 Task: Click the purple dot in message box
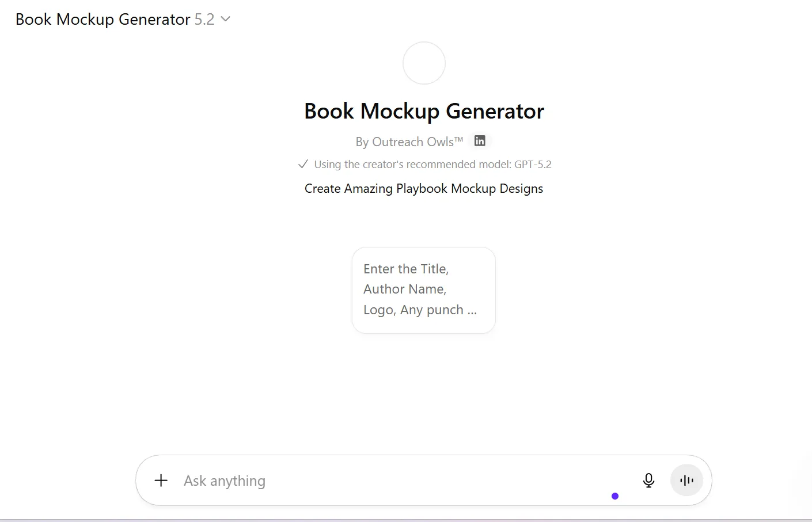point(615,496)
